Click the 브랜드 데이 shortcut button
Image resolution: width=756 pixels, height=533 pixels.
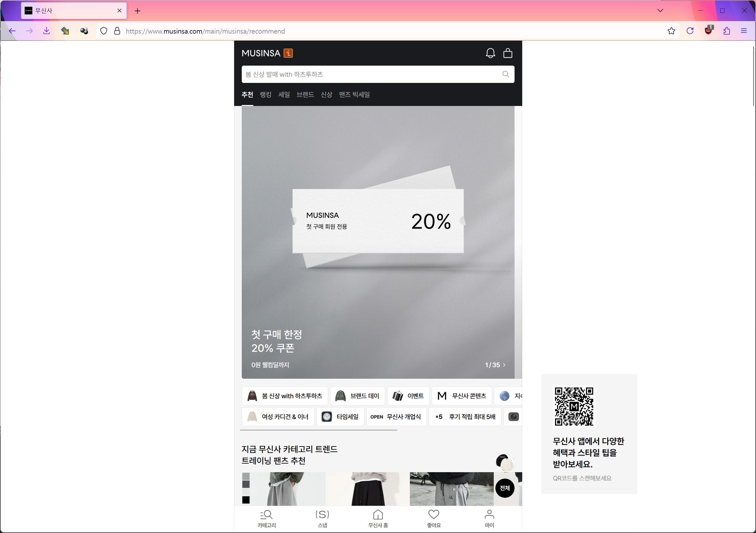[358, 396]
